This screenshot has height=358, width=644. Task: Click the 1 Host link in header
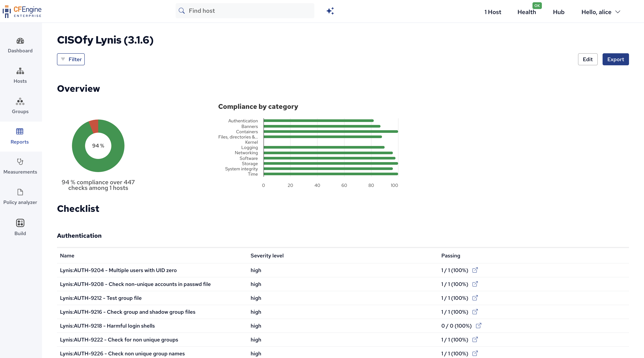coord(493,12)
